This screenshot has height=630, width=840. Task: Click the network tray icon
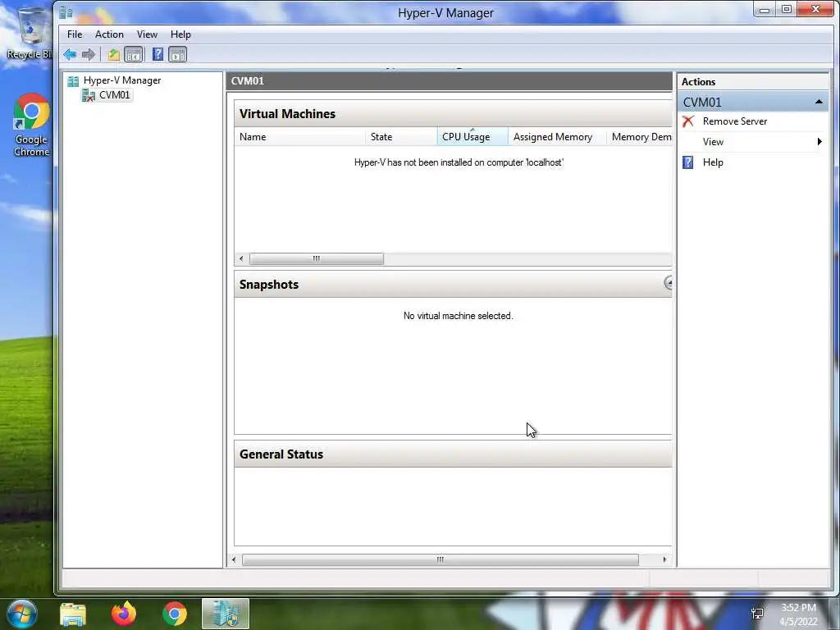click(x=757, y=614)
